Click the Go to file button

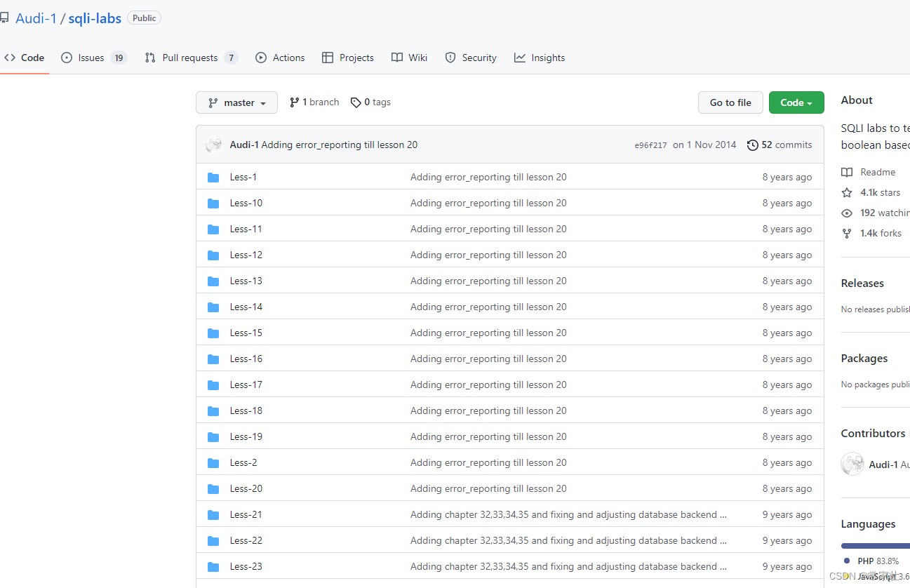coord(730,102)
